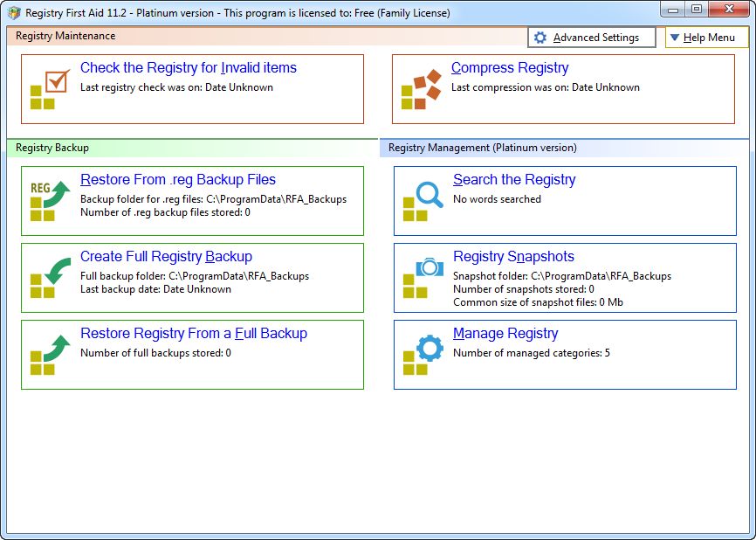Open the Compress Registry link
Screen dimensions: 756x540
pyautogui.click(x=510, y=67)
